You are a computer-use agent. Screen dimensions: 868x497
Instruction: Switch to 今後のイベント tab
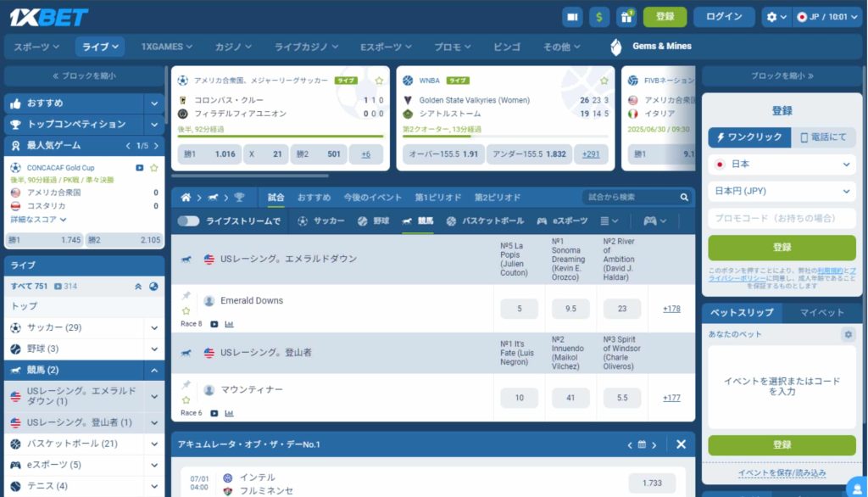point(373,198)
